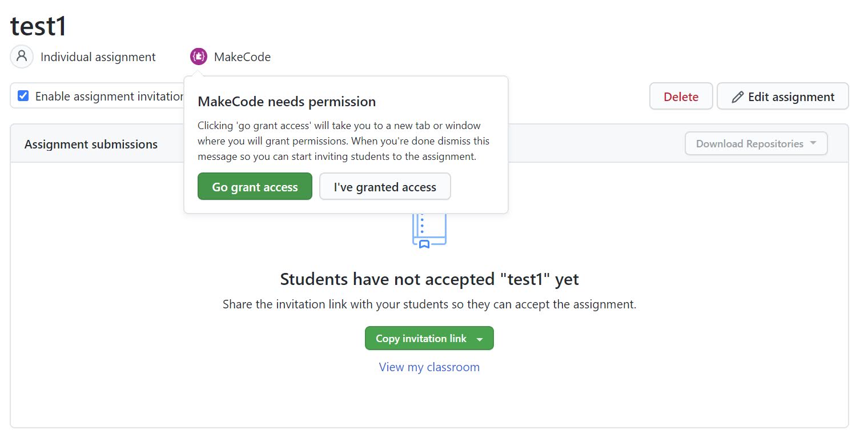This screenshot has width=868, height=446.
Task: Follow the View my classroom link
Action: click(x=429, y=367)
